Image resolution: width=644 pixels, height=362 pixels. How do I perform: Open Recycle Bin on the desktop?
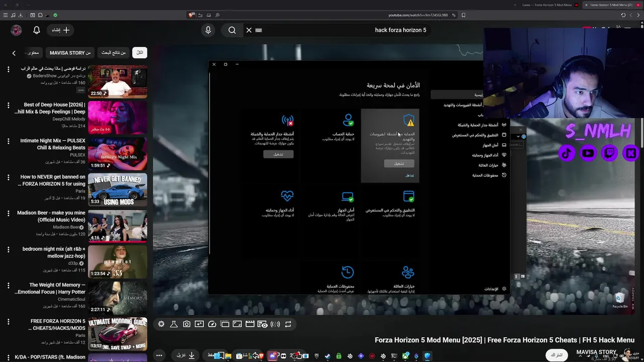click(x=620, y=300)
